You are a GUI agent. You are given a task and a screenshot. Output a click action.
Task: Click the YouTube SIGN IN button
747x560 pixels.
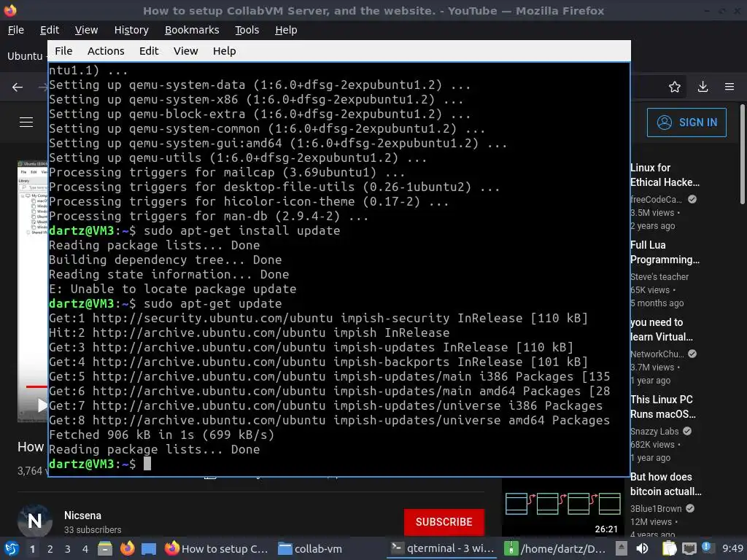(686, 122)
